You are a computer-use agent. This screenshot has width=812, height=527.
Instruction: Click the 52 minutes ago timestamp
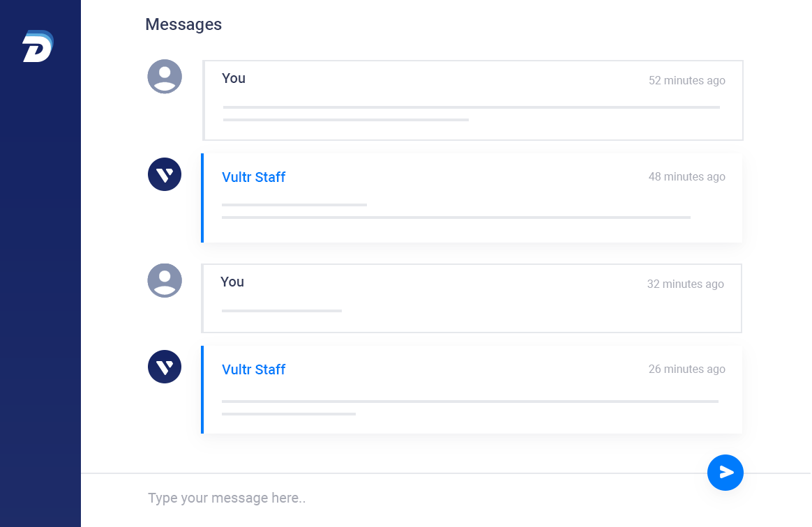point(686,80)
